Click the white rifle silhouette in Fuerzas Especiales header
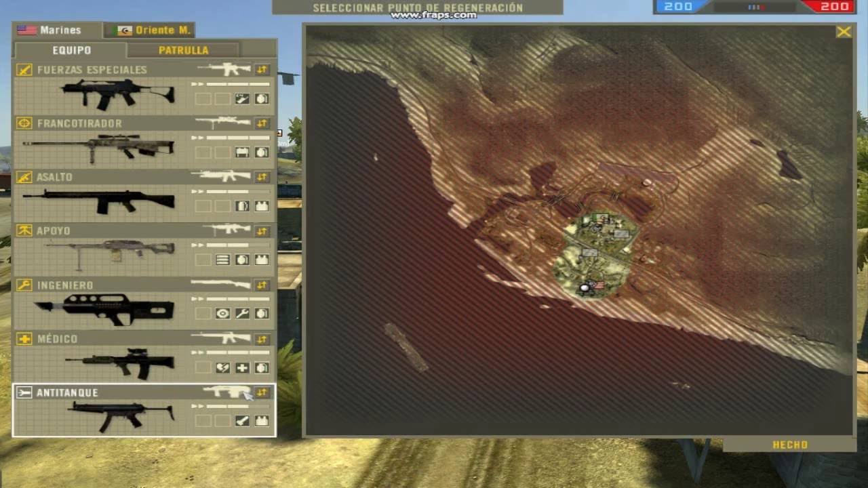 [224, 69]
